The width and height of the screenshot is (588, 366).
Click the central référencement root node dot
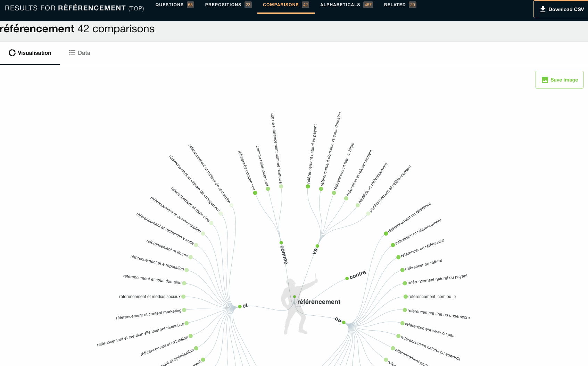[x=295, y=297]
